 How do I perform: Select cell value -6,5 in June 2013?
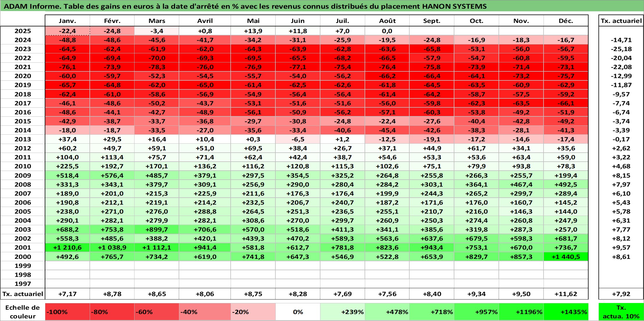pos(298,139)
